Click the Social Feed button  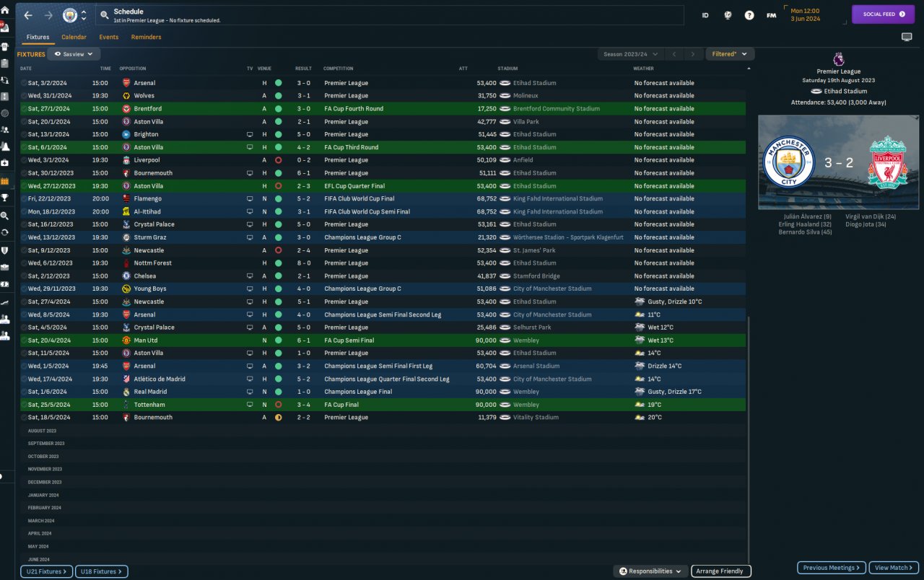pyautogui.click(x=884, y=14)
